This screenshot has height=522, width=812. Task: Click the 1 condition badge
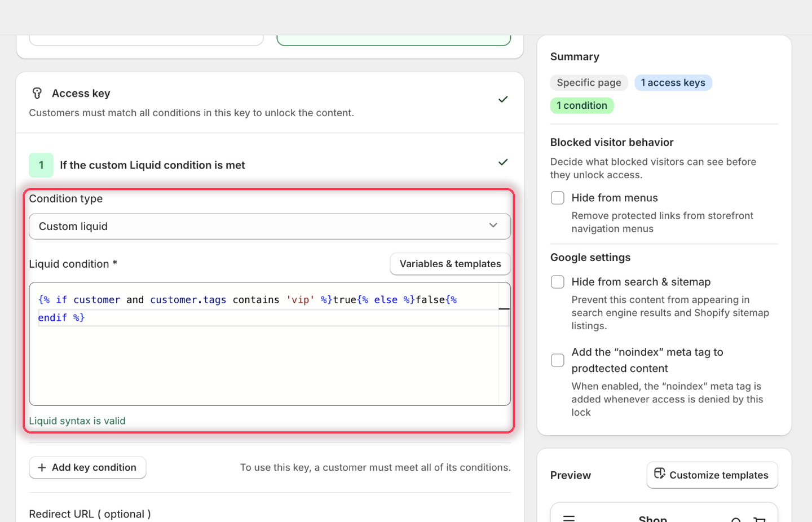(x=582, y=105)
